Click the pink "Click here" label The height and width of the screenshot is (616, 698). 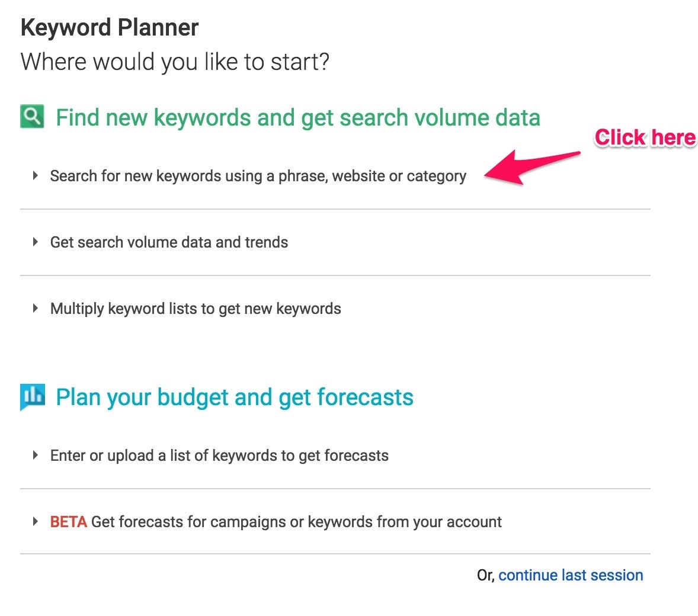[645, 137]
